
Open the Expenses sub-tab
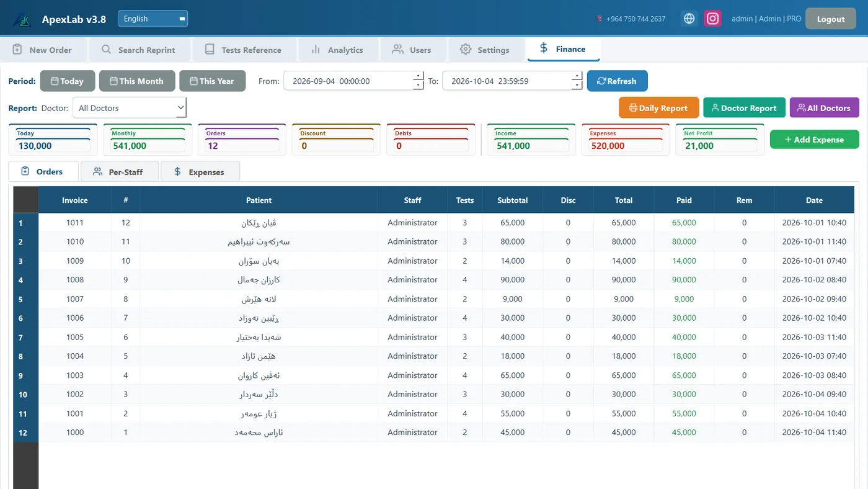click(x=200, y=172)
